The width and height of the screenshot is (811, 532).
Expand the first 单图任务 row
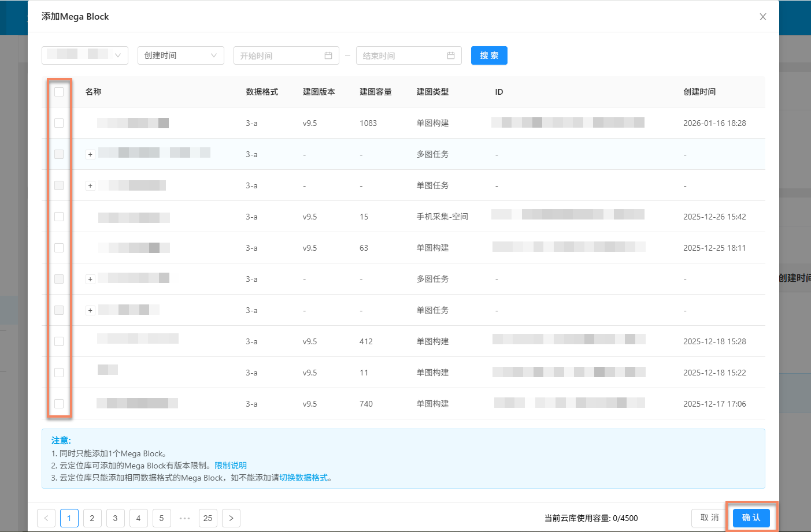[90, 185]
